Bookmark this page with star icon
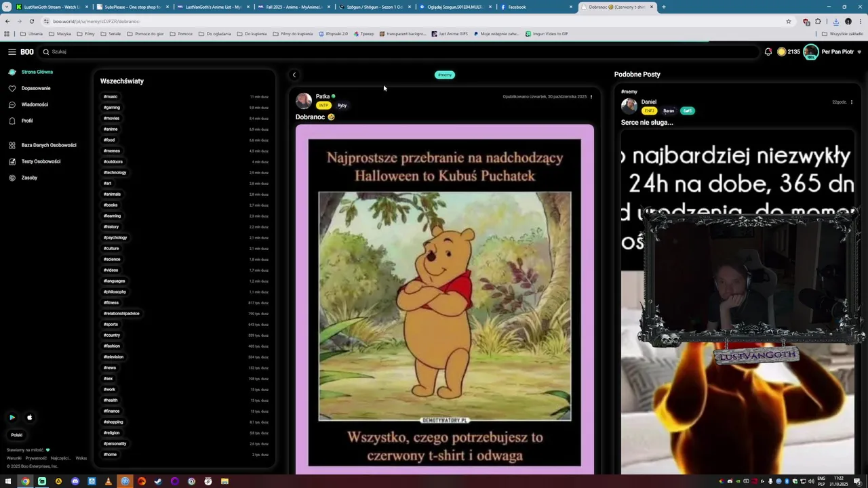This screenshot has height=488, width=868. tap(788, 21)
